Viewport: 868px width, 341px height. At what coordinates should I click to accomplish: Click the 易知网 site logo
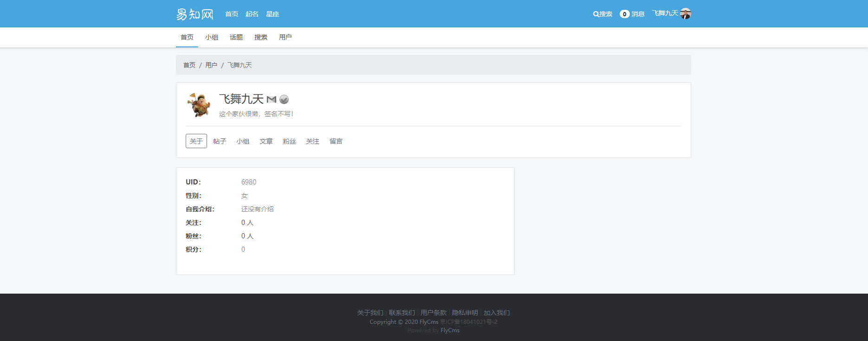tap(194, 14)
